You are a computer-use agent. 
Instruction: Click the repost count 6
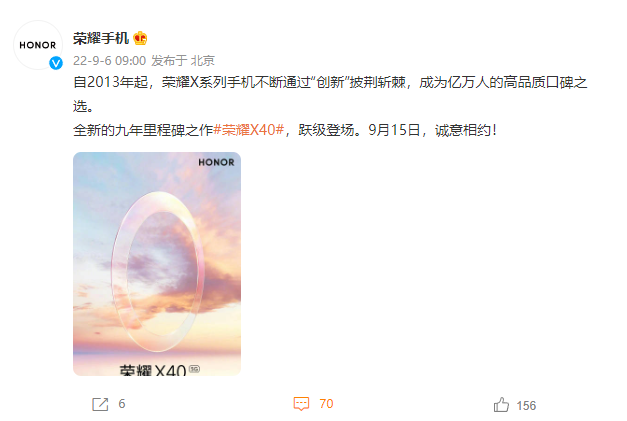[122, 404]
